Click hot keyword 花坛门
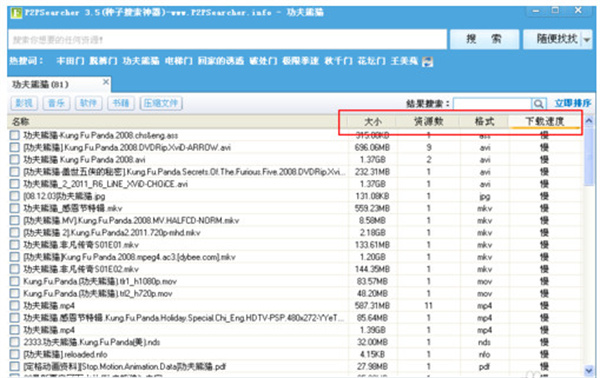The height and width of the screenshot is (378, 600). coord(371,61)
